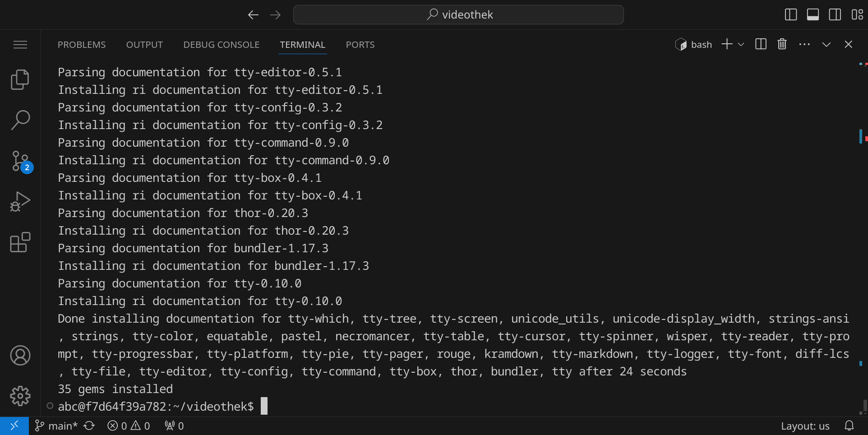Open Source Control with 2 pending changes

21,161
